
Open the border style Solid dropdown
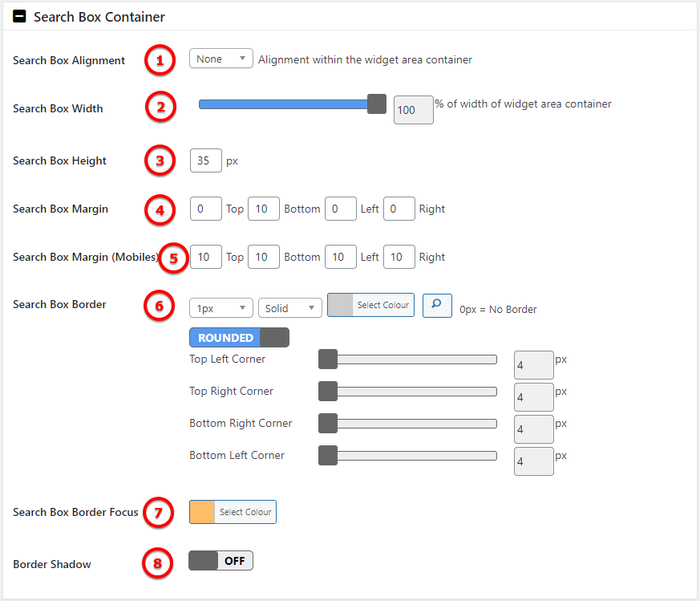click(x=289, y=308)
